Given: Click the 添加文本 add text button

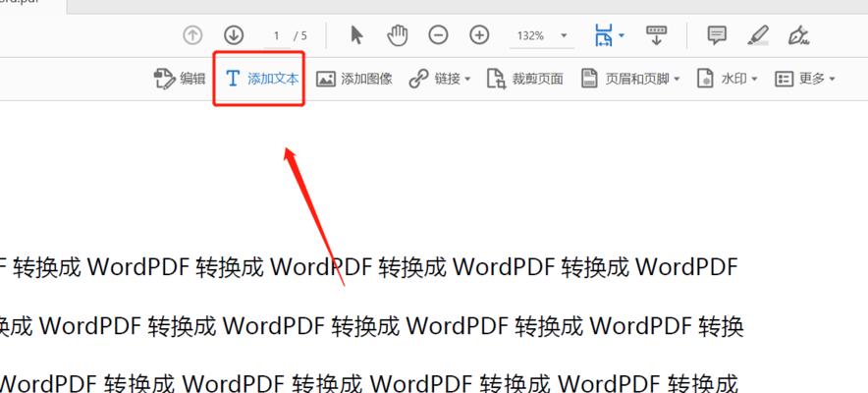Looking at the screenshot, I should click(263, 80).
